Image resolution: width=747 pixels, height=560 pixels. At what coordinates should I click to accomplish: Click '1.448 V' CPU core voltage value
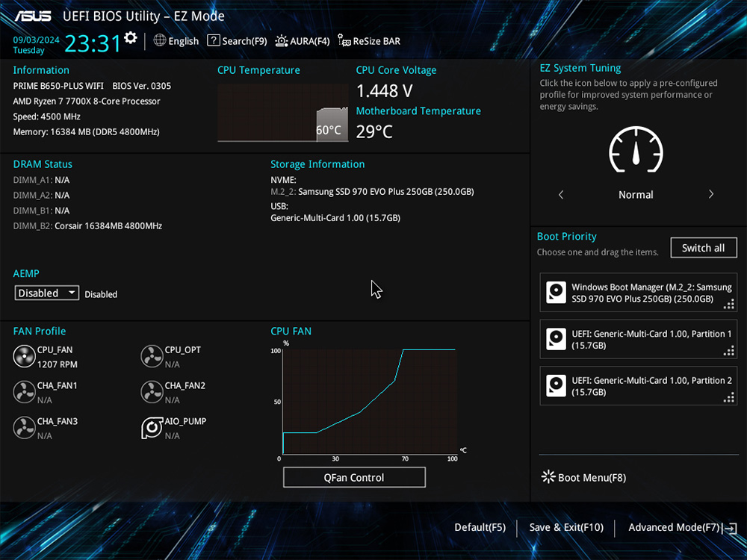click(385, 90)
